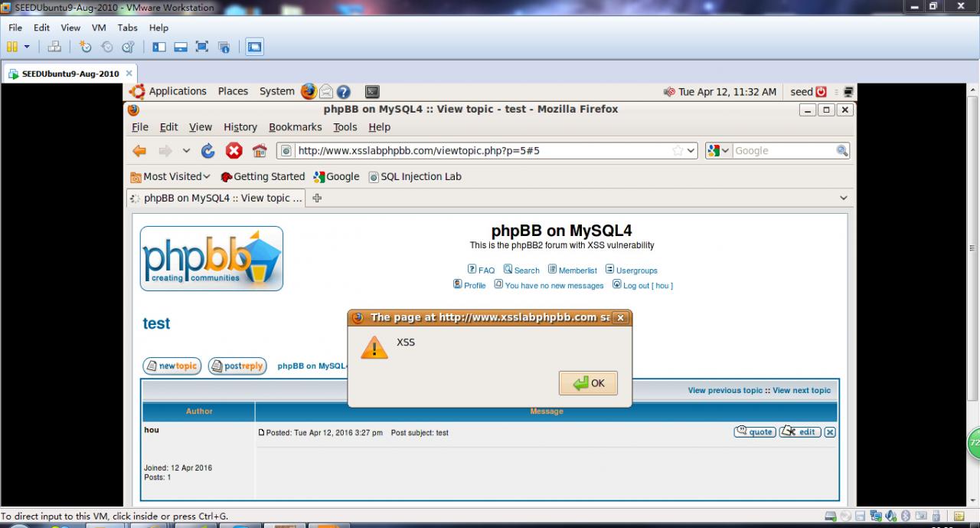This screenshot has width=980, height=528.
Task: Open the power options dropdown arrow in VMware toolbar
Action: click(x=27, y=47)
